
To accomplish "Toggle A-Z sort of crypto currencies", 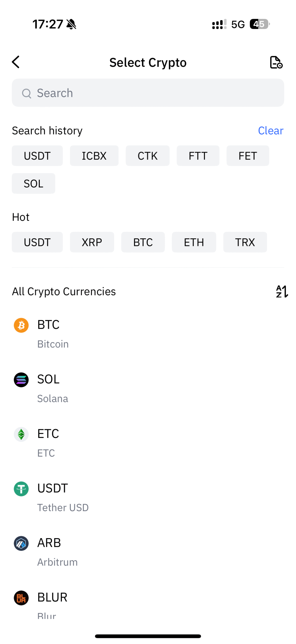I will tap(282, 291).
